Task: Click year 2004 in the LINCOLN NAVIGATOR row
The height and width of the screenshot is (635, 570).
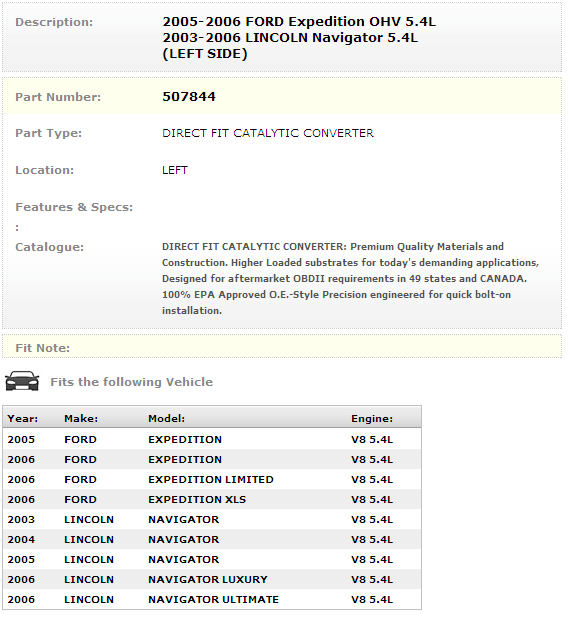Action: [21, 539]
